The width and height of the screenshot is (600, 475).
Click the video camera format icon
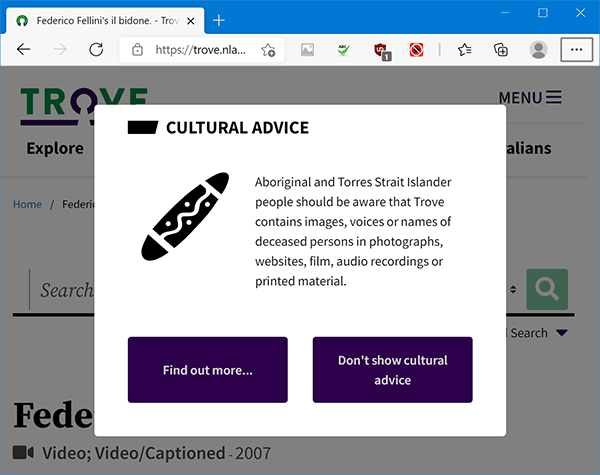point(23,452)
